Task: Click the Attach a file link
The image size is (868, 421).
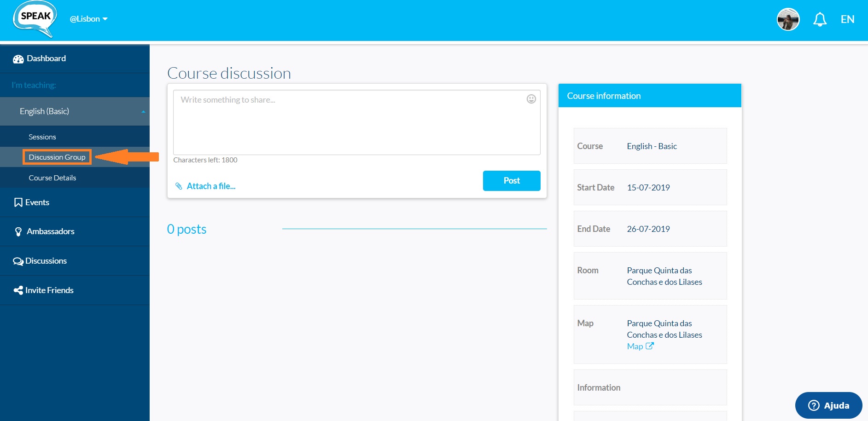Action: [x=211, y=186]
